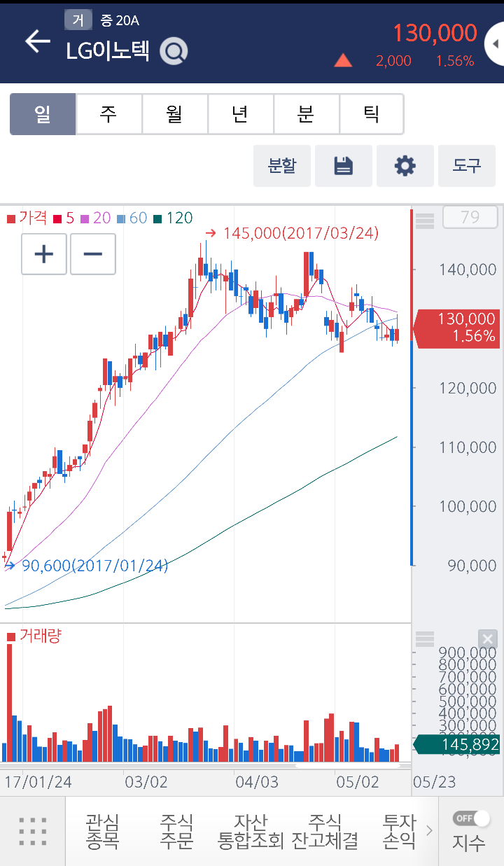Click the 120-day moving average legend
Image resolution: width=504 pixels, height=866 pixels.
tap(174, 218)
